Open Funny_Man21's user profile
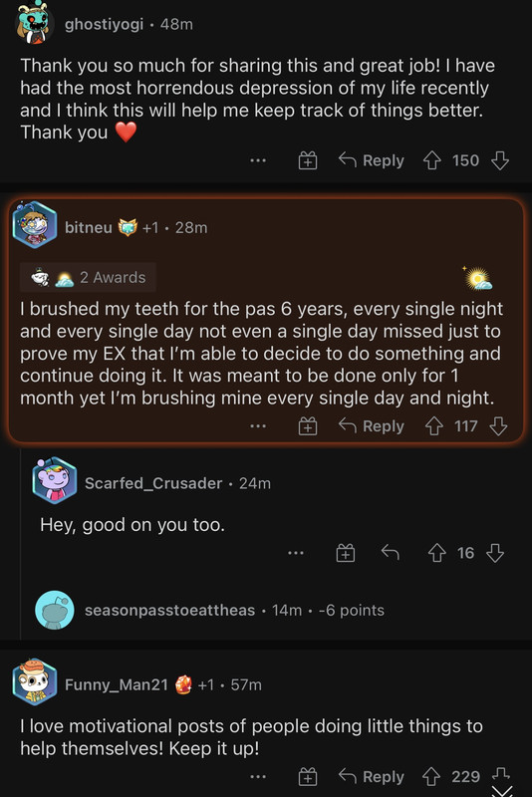Screen dimensions: 532x797 tap(116, 684)
